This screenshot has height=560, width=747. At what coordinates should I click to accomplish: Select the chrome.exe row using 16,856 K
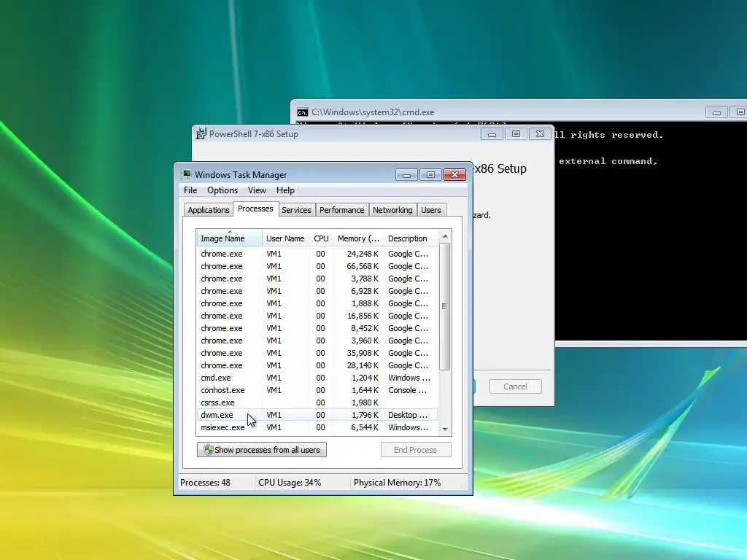(317, 316)
